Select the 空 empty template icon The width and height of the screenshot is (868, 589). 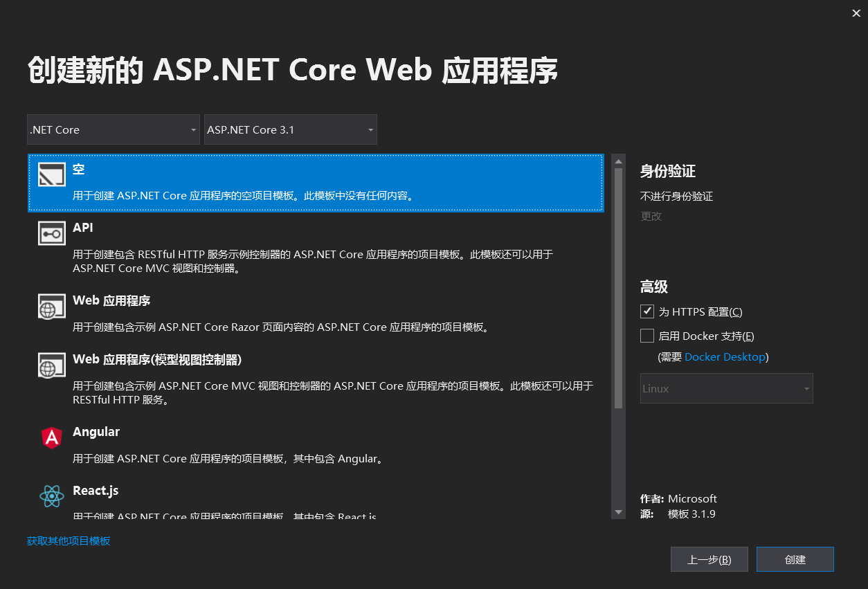click(52, 175)
